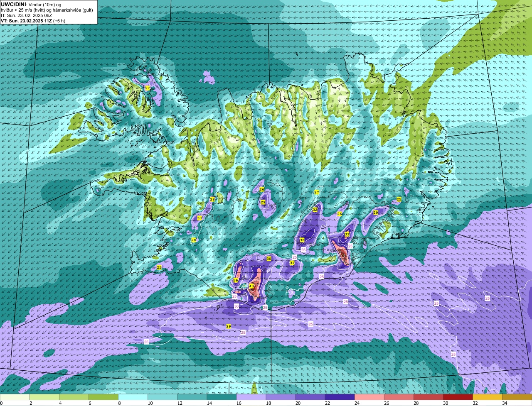
Task: Click the legend scale number 16
Action: [239, 403]
